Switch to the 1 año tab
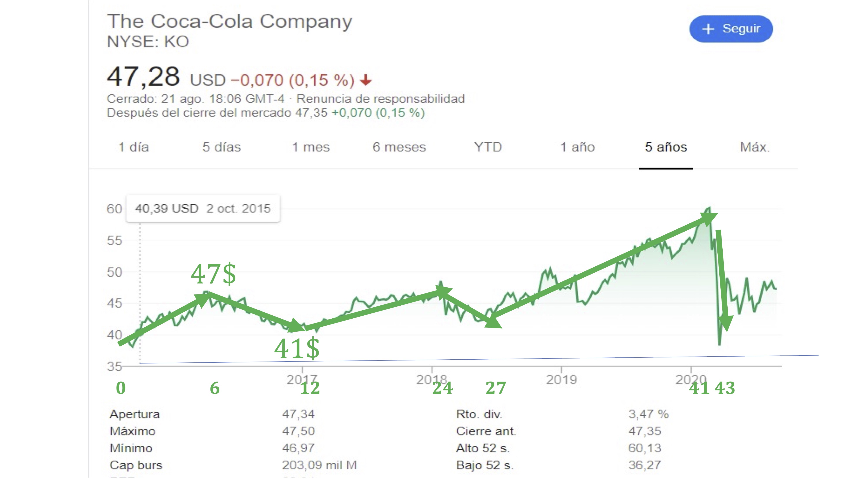This screenshot has width=868, height=488. pyautogui.click(x=577, y=147)
